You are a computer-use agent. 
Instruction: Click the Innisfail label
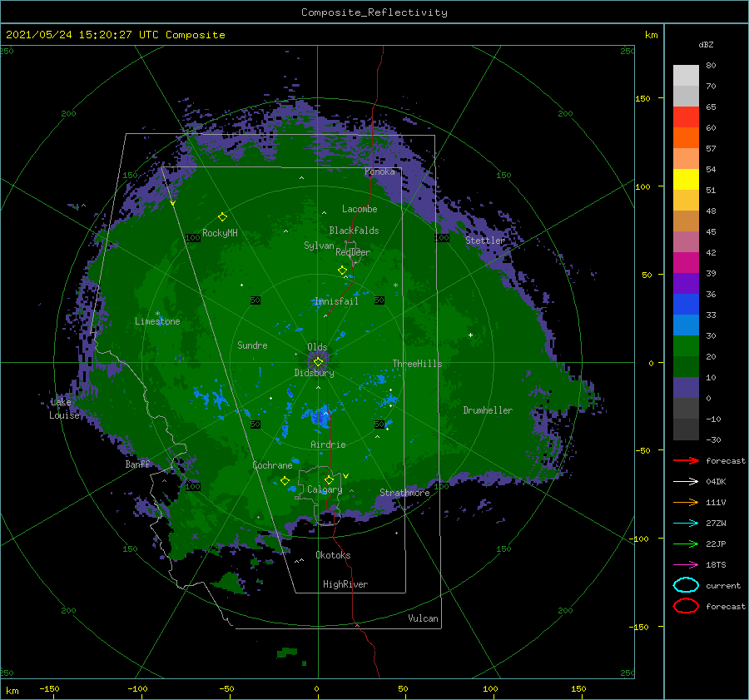tap(336, 301)
